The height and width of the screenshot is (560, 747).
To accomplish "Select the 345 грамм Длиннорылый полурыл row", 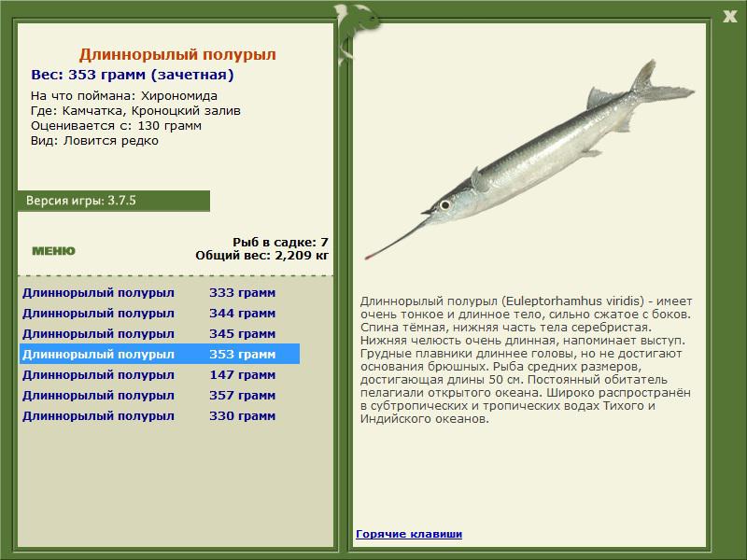I will 160,334.
